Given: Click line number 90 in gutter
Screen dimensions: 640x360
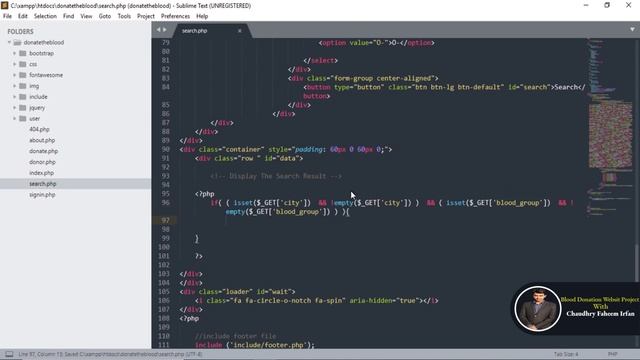Looking at the screenshot, I should click(165, 149).
